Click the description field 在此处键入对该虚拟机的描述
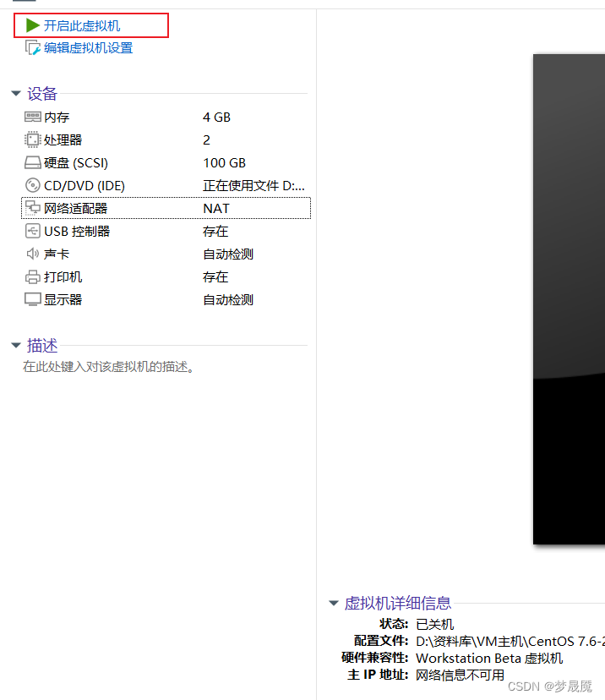The image size is (605, 700). click(x=108, y=367)
